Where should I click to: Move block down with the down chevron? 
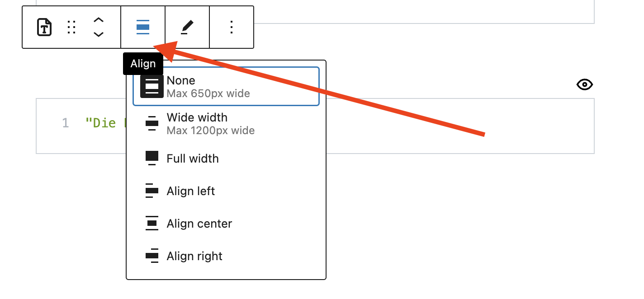[x=99, y=34]
